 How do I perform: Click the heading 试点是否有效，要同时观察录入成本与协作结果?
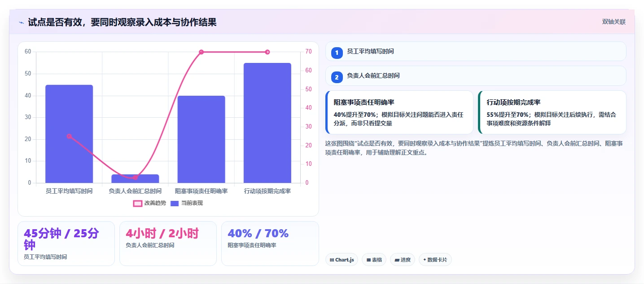[122, 22]
